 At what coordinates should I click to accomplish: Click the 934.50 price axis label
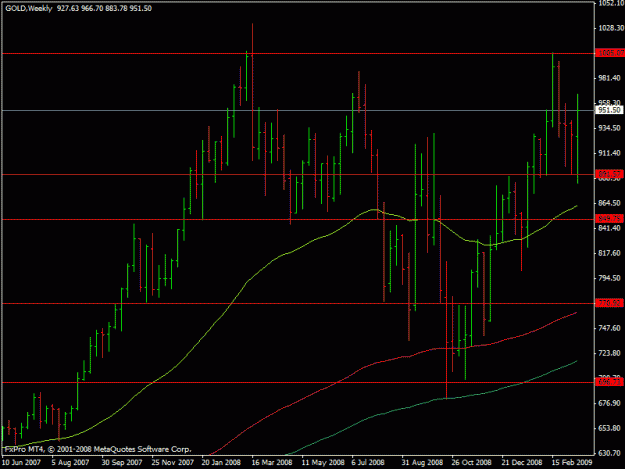(x=609, y=128)
